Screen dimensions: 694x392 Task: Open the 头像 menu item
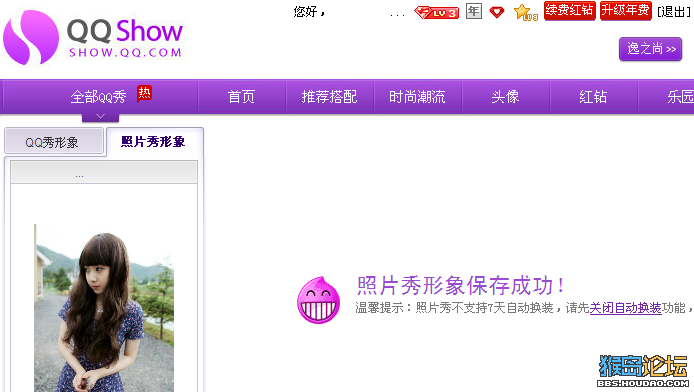[x=505, y=96]
